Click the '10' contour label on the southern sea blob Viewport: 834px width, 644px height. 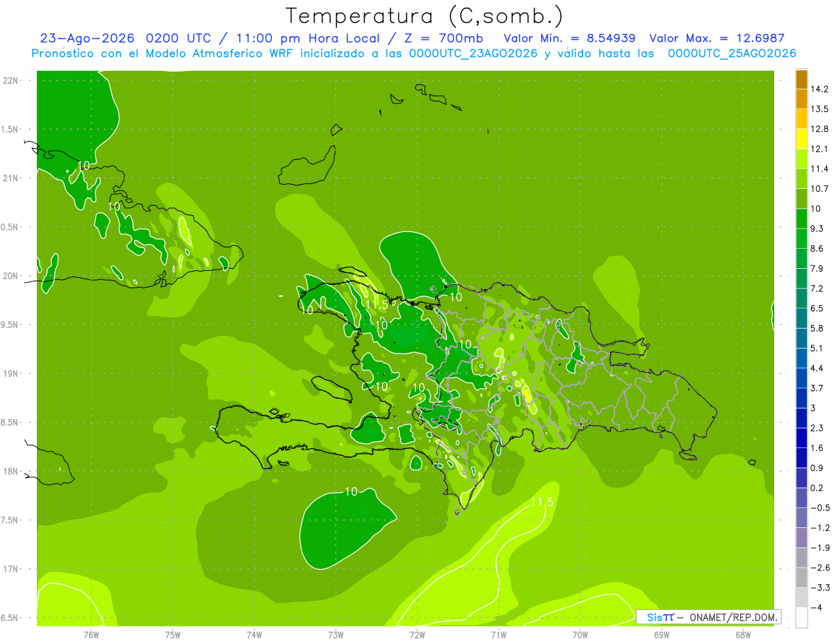351,491
